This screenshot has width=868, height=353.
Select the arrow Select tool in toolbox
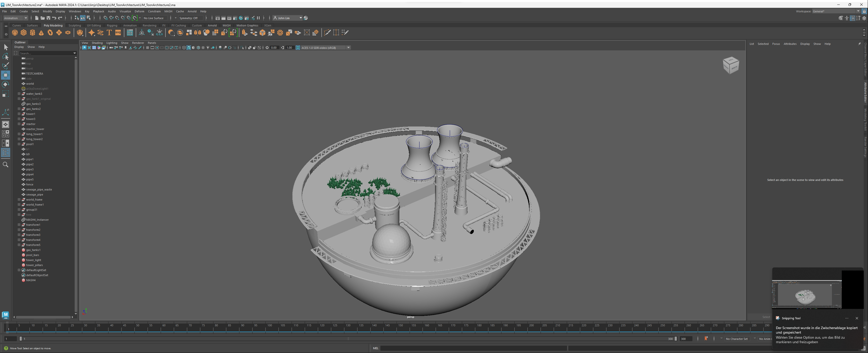point(6,47)
